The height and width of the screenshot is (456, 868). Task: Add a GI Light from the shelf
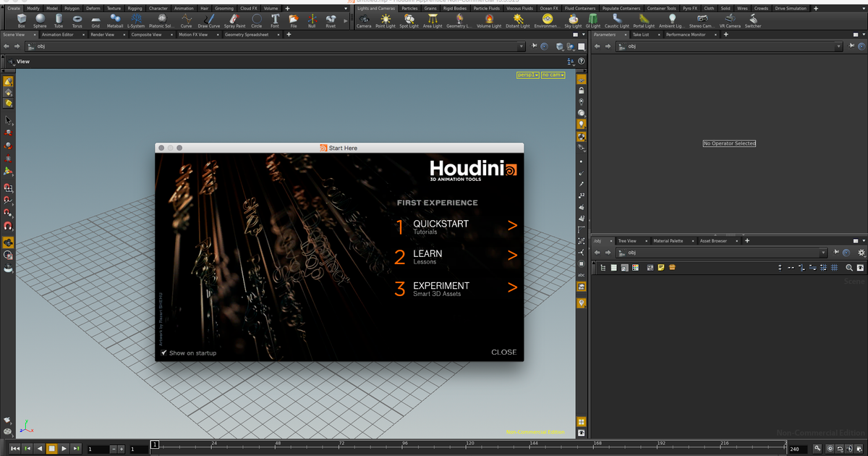(593, 20)
